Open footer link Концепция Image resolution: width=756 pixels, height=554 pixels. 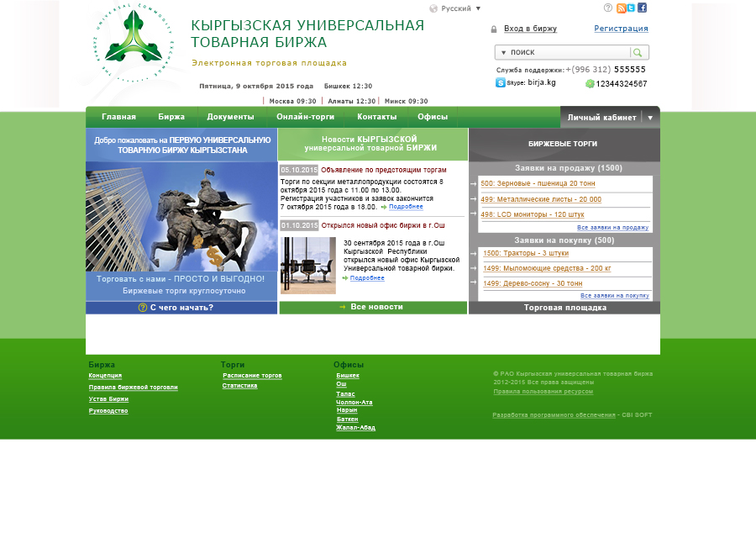[x=105, y=376]
